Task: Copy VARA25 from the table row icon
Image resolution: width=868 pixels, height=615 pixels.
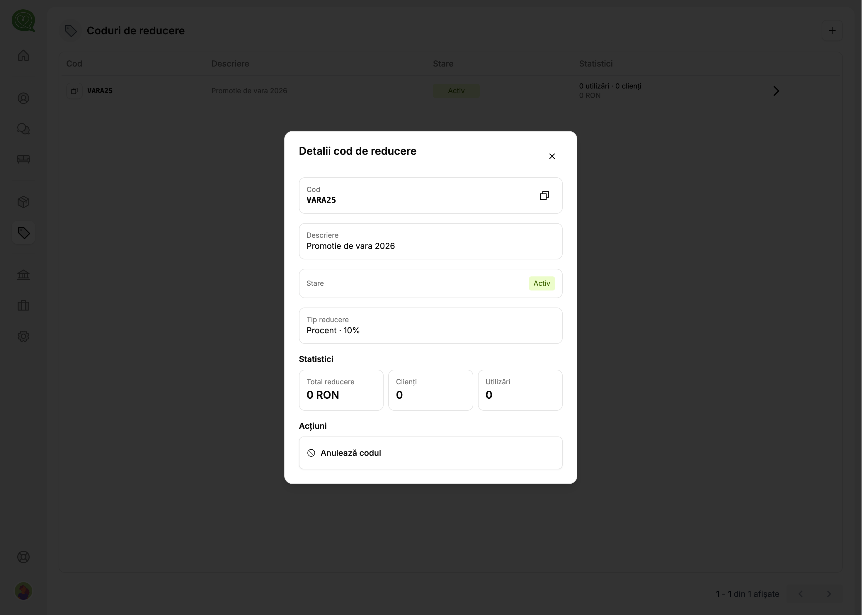Action: tap(75, 91)
